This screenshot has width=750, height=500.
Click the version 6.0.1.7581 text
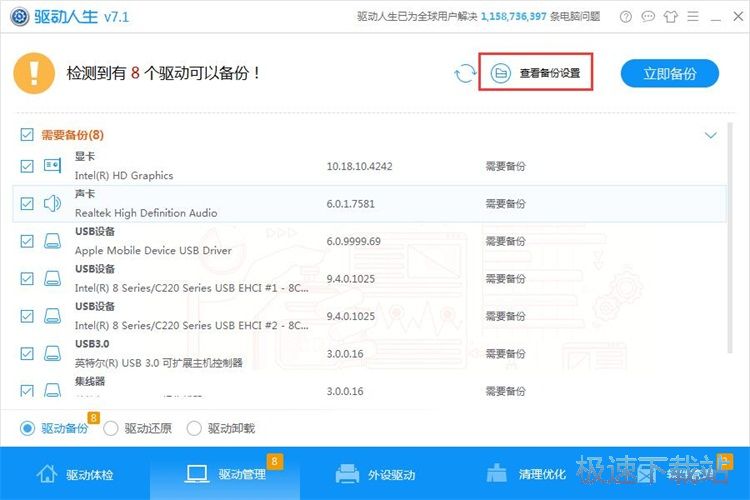(351, 204)
